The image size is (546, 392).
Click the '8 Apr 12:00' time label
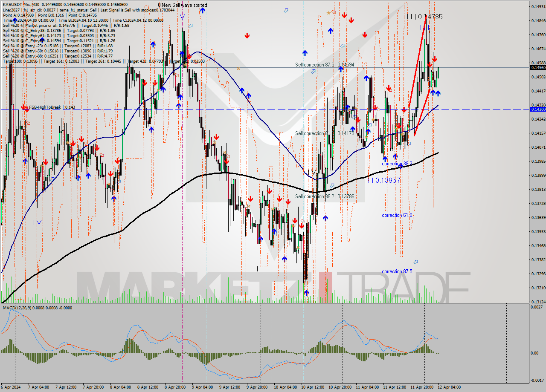coord(148,387)
